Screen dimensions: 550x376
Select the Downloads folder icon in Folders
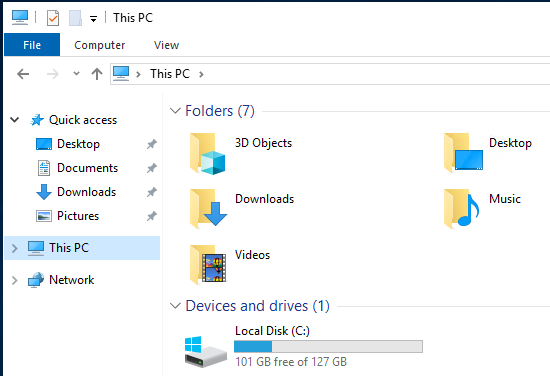tap(208, 209)
